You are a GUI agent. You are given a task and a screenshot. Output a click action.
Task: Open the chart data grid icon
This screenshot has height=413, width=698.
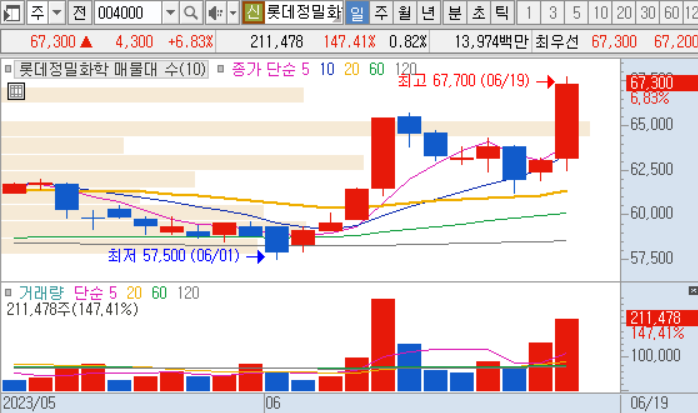pos(16,91)
